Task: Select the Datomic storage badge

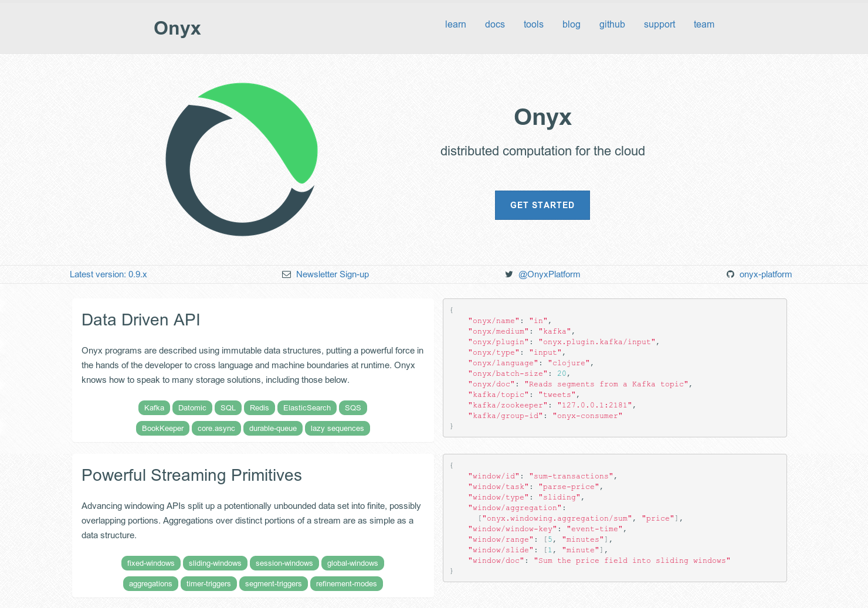Action: point(192,407)
